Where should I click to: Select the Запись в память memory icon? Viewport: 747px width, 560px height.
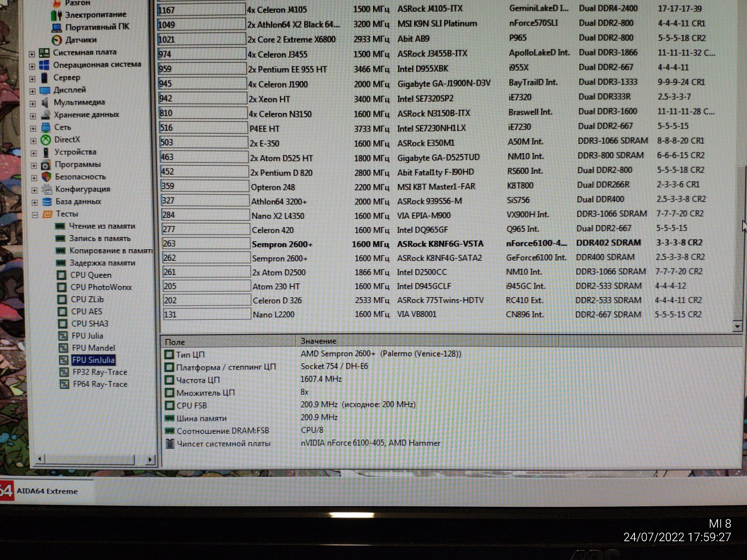[x=60, y=238]
